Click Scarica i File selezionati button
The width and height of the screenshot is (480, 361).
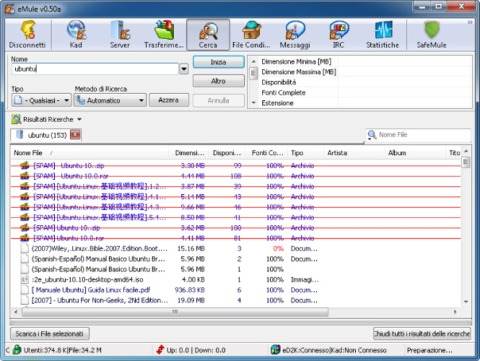[50, 333]
